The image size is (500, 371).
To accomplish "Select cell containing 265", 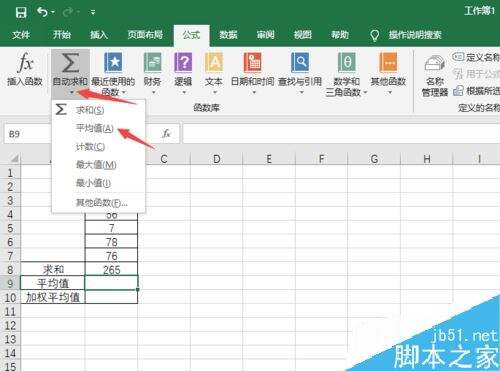I will [111, 269].
